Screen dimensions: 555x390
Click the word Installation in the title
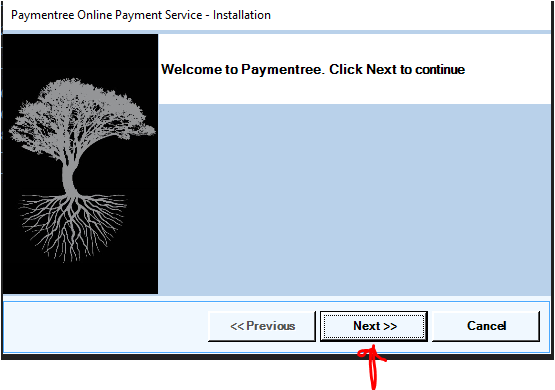(242, 15)
